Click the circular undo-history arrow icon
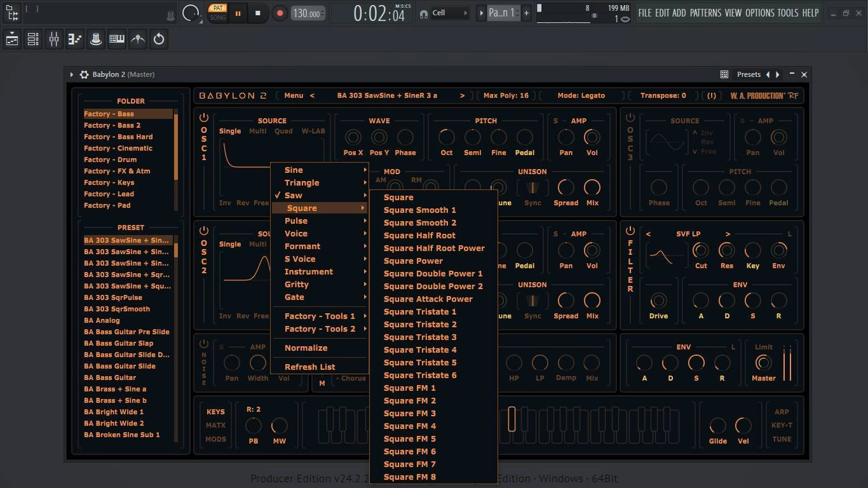The height and width of the screenshot is (488, 868). tap(159, 39)
